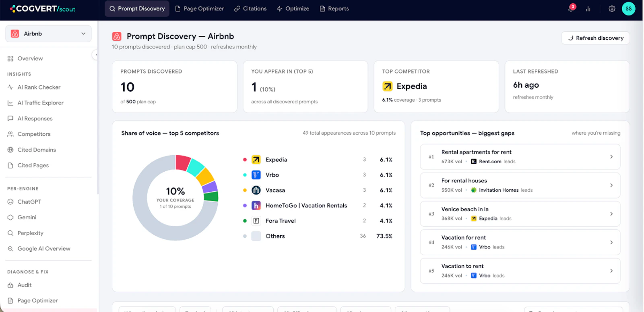The height and width of the screenshot is (312, 644).
Task: Open the notifications bell icon
Action: (571, 8)
